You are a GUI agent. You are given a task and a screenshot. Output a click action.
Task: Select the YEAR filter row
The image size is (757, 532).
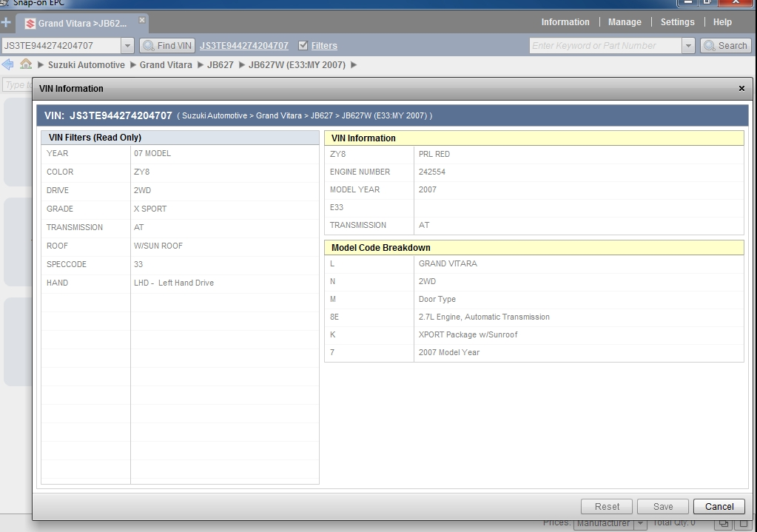coord(180,153)
